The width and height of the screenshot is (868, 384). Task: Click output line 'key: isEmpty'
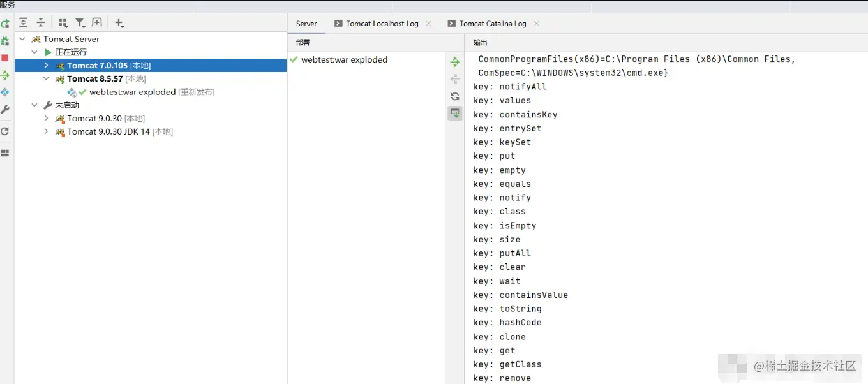(x=505, y=226)
